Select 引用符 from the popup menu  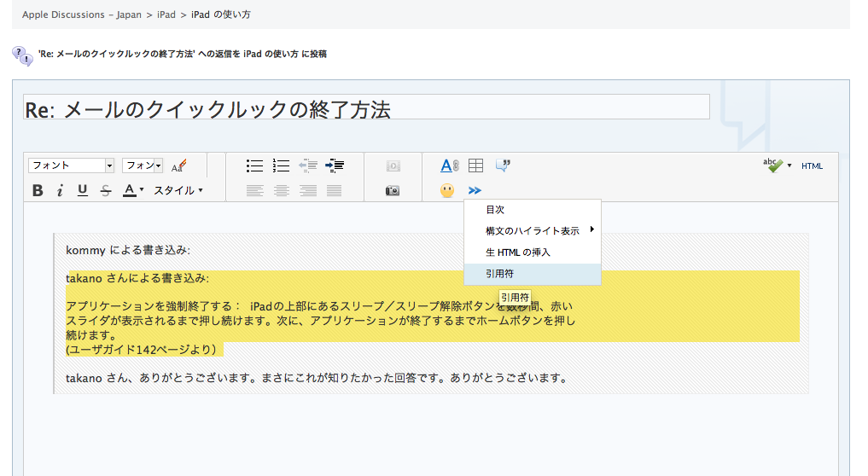(x=500, y=274)
